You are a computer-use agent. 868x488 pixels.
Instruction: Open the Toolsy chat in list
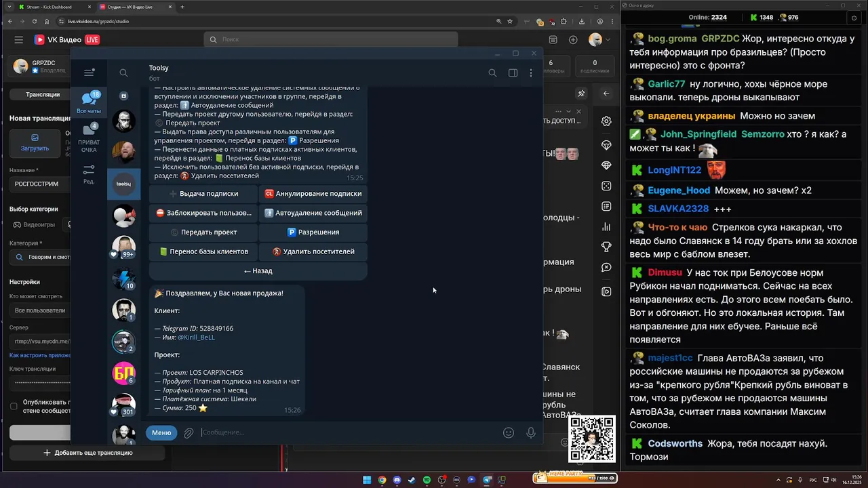123,184
